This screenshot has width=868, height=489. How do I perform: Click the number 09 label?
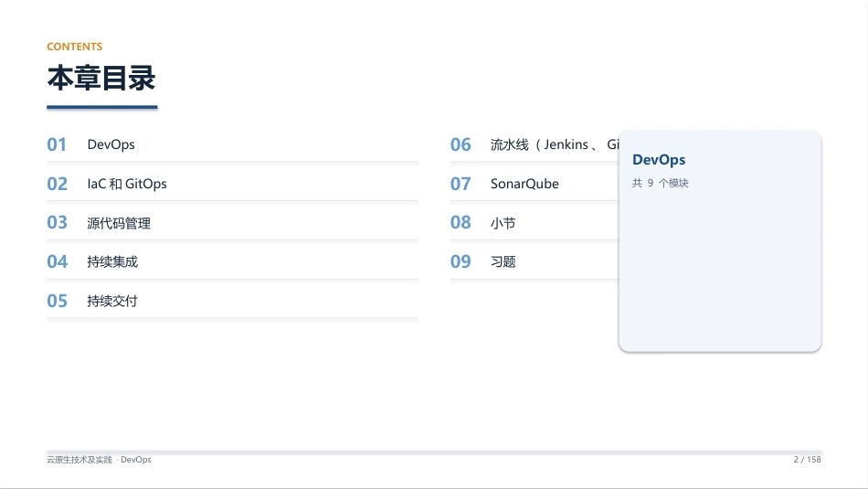(x=460, y=262)
